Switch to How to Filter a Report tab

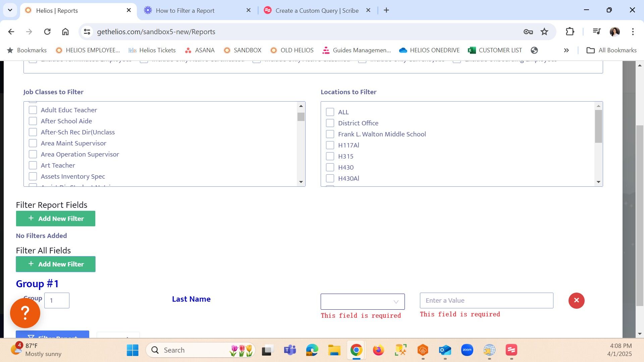[x=185, y=11]
